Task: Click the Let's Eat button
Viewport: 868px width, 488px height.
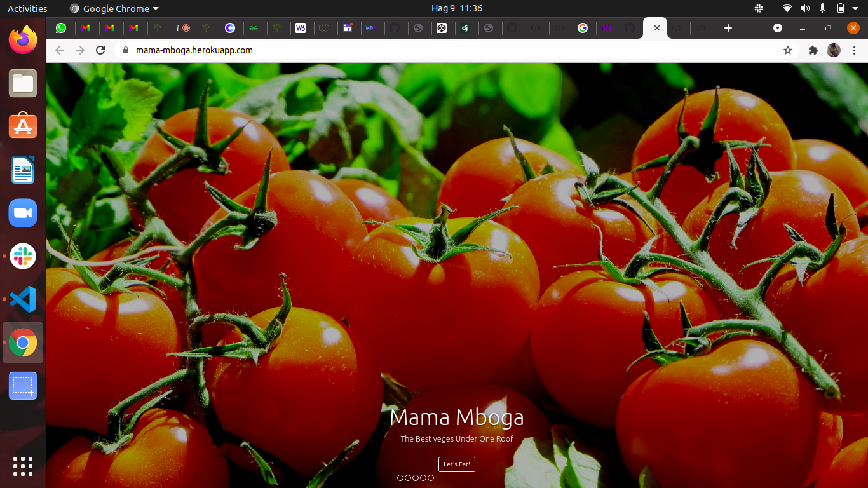Action: coord(456,464)
